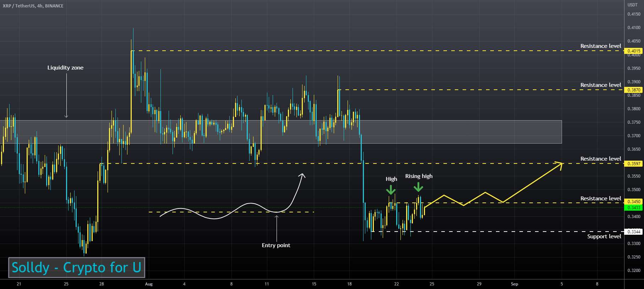Viewport: 644px width, 289px height.
Task: Click the 0.3300 price axis label
Action: [x=634, y=244]
